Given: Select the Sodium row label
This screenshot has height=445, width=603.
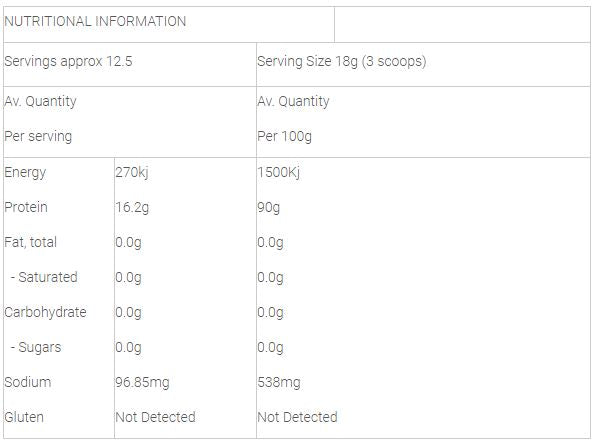Looking at the screenshot, I should pos(27,382).
